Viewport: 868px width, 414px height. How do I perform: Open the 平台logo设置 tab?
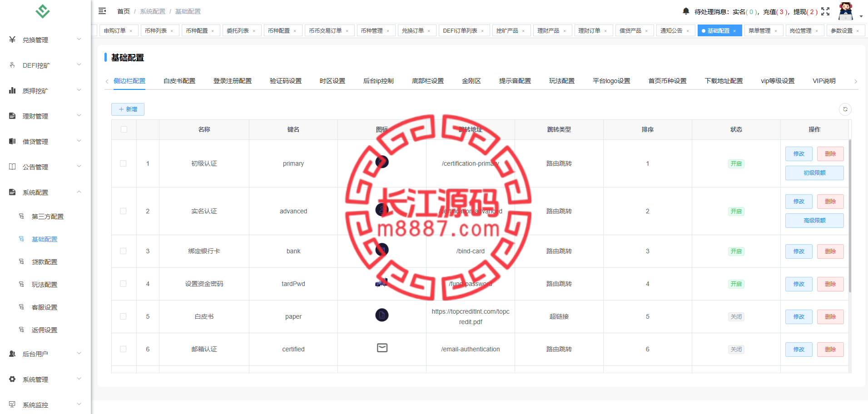coord(611,81)
